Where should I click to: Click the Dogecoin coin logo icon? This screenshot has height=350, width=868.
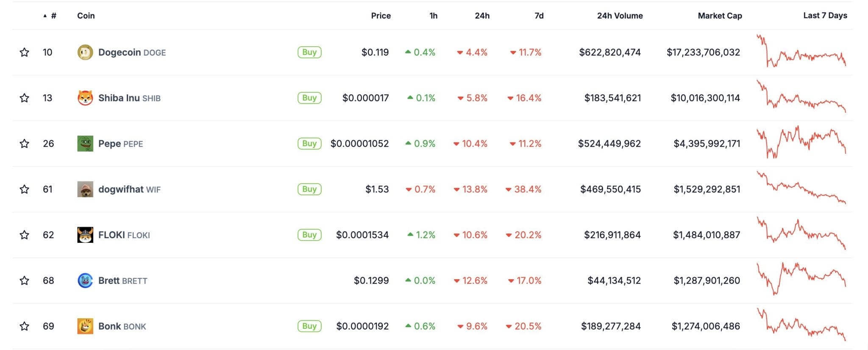(85, 53)
